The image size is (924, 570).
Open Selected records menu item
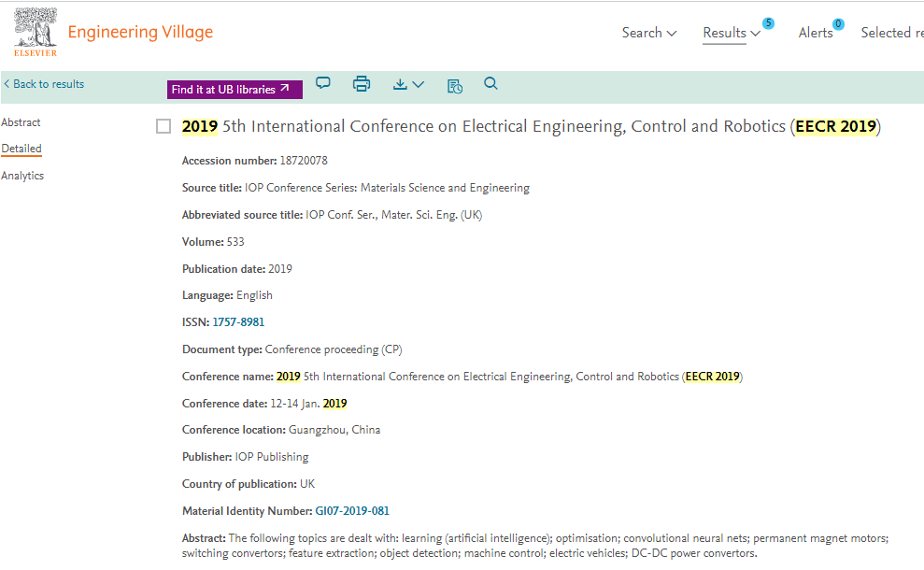click(x=892, y=33)
